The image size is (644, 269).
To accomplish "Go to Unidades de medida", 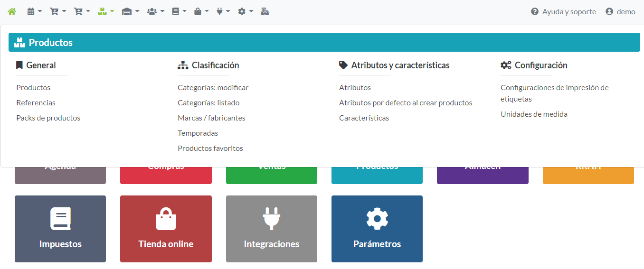I will 534,114.
